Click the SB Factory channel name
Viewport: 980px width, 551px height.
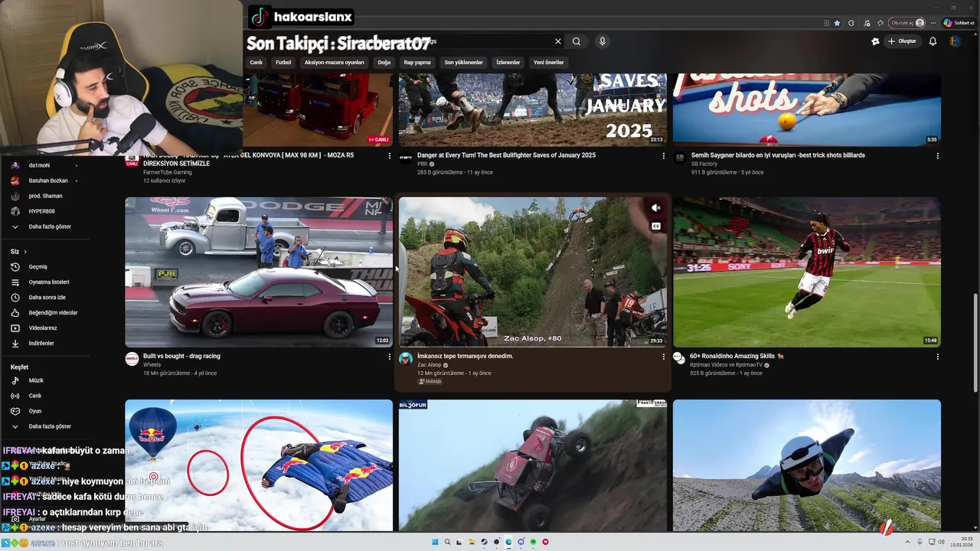coord(704,164)
